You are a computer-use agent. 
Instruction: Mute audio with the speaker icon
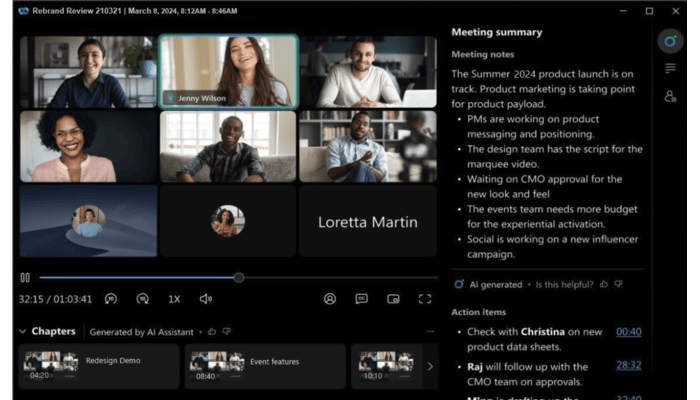pos(205,299)
